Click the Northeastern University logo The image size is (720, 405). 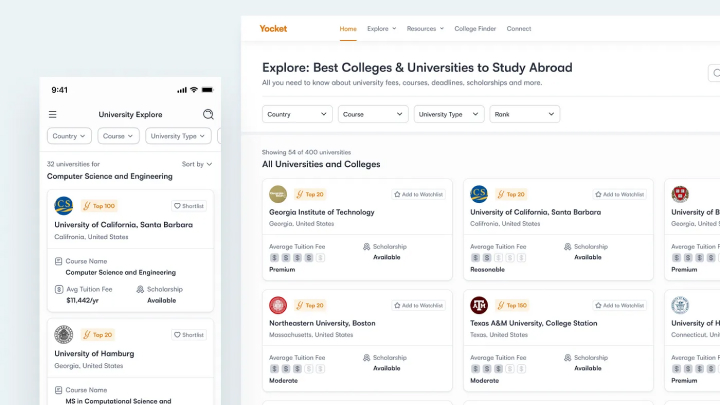coord(278,305)
